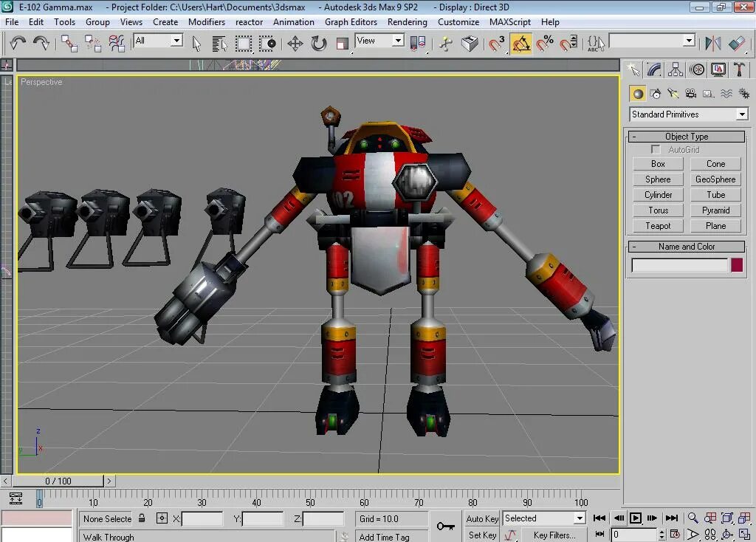Click the Play Animation button
This screenshot has height=542, width=756.
(x=636, y=518)
